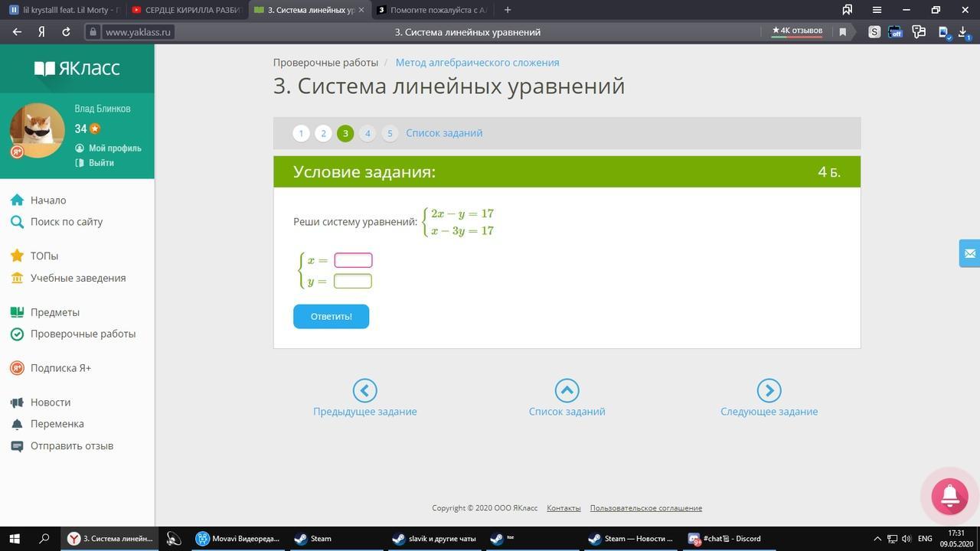This screenshot has height=551, width=980.
Task: Go to task number 5
Action: [390, 133]
